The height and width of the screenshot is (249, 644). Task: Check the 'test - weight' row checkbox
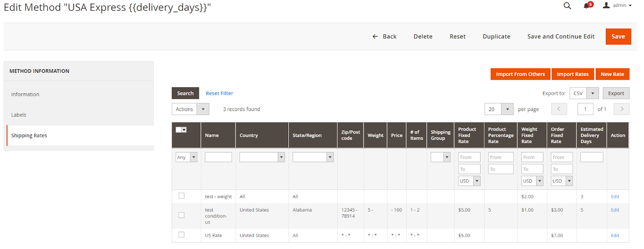tap(182, 196)
